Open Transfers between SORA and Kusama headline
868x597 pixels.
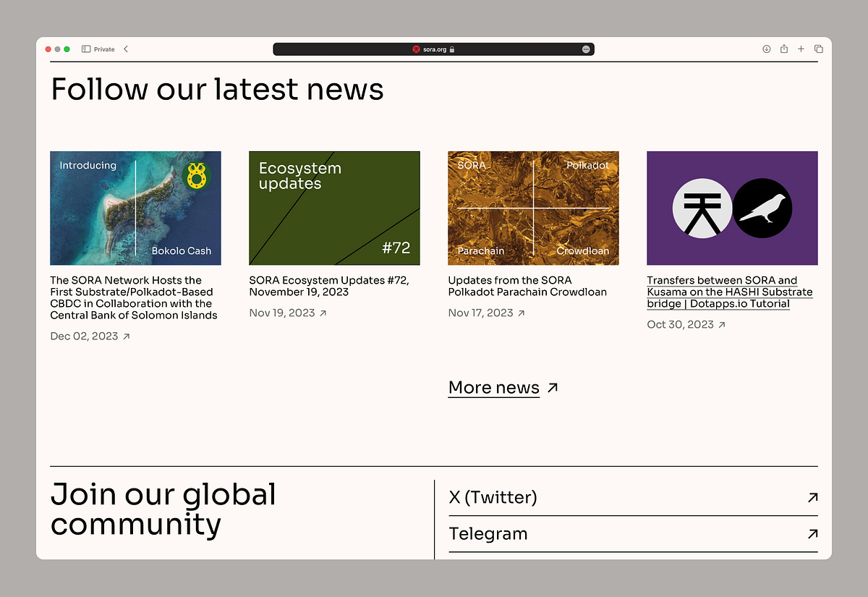[729, 292]
